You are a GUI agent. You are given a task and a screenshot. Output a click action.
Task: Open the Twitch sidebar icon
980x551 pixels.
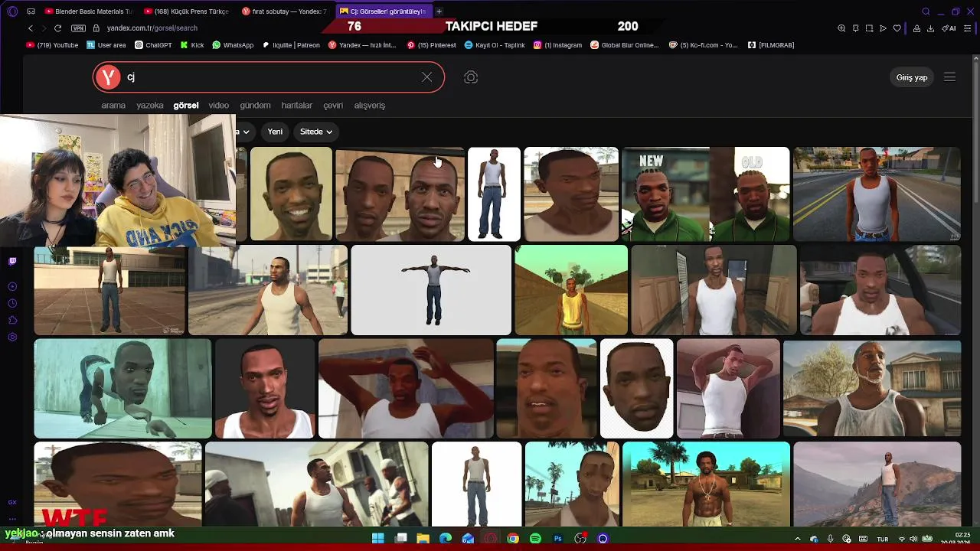point(12,262)
